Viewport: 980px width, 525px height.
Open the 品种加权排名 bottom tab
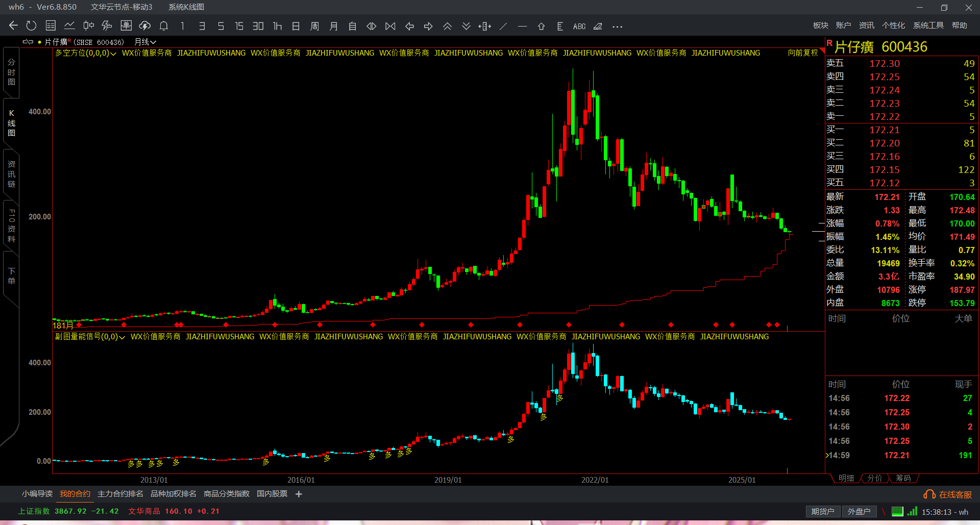tap(174, 494)
